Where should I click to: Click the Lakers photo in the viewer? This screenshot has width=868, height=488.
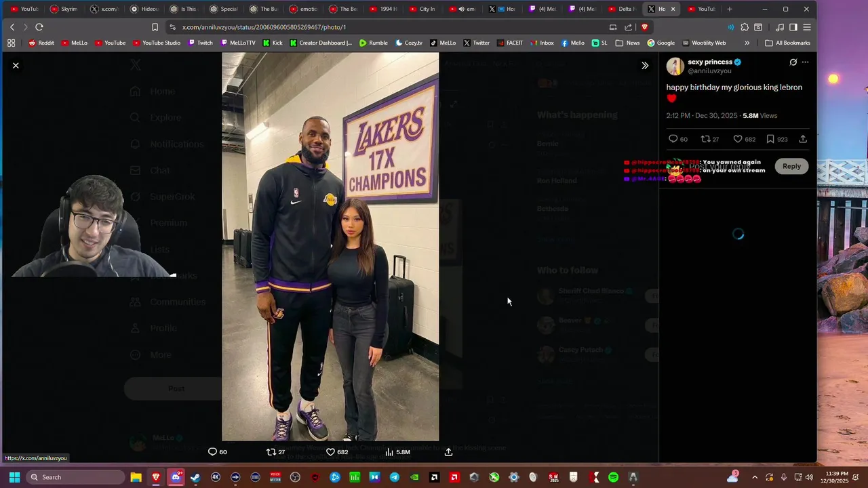[330, 247]
